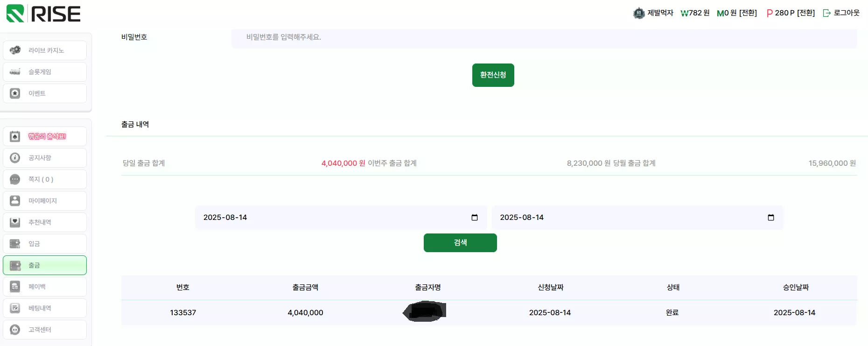Open the payback coin icon
The image size is (868, 346).
(15, 286)
